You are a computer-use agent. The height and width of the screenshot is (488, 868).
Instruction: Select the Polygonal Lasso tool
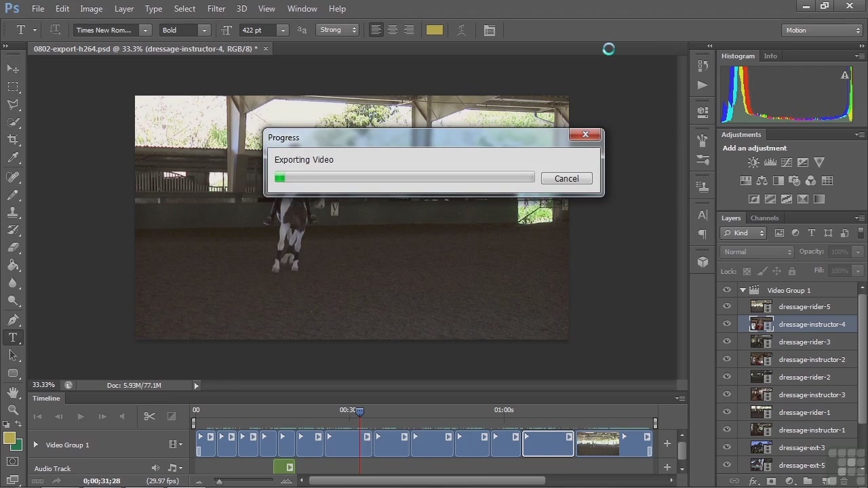pos(13,104)
